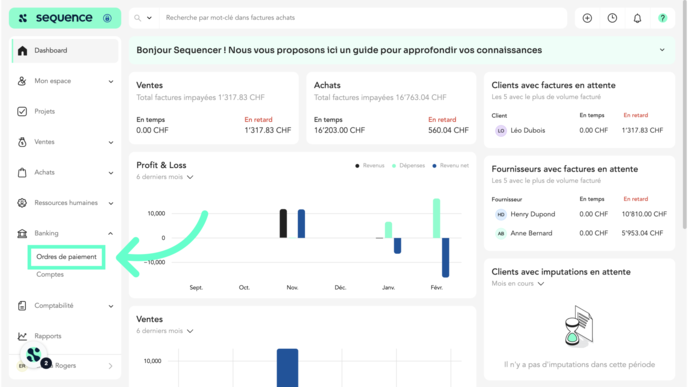
Task: Go to Dashboard in the sidebar
Action: [65, 50]
